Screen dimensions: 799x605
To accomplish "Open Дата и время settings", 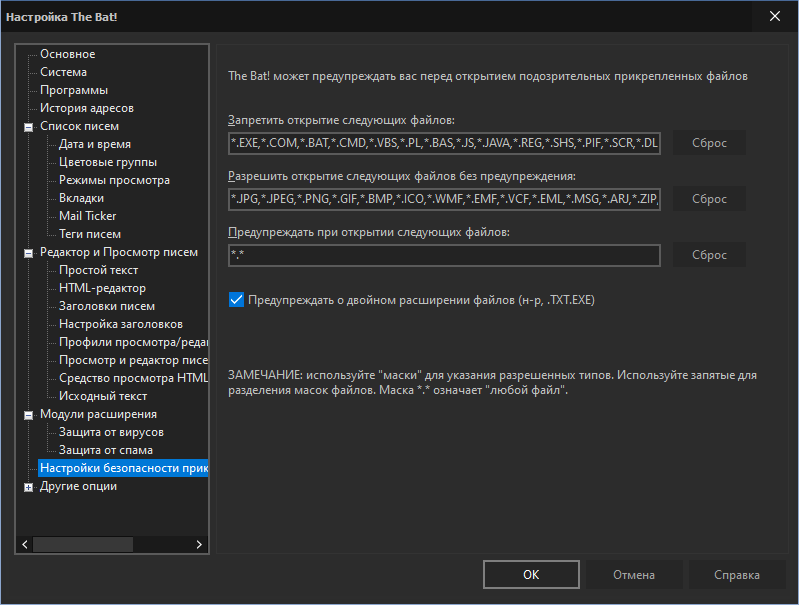I will coord(95,144).
